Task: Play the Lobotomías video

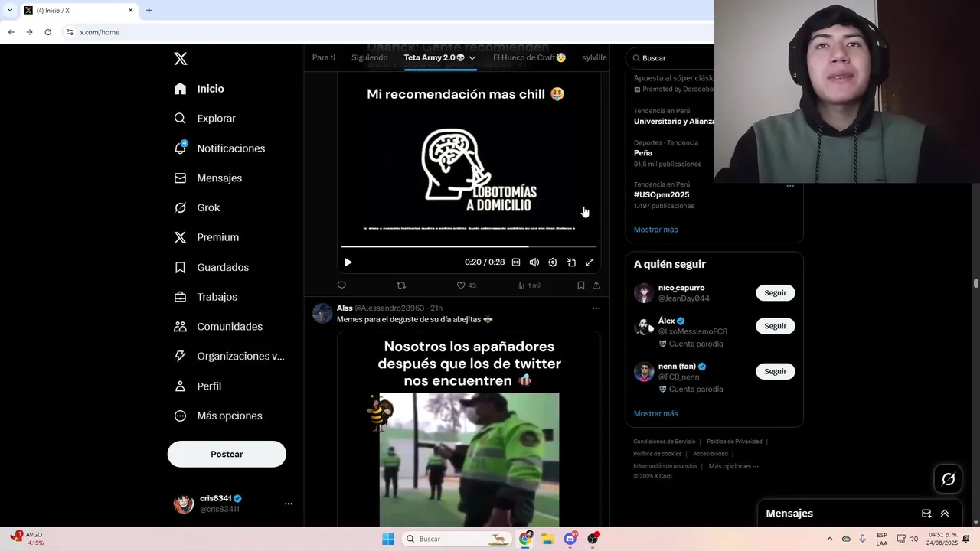Action: [x=348, y=262]
